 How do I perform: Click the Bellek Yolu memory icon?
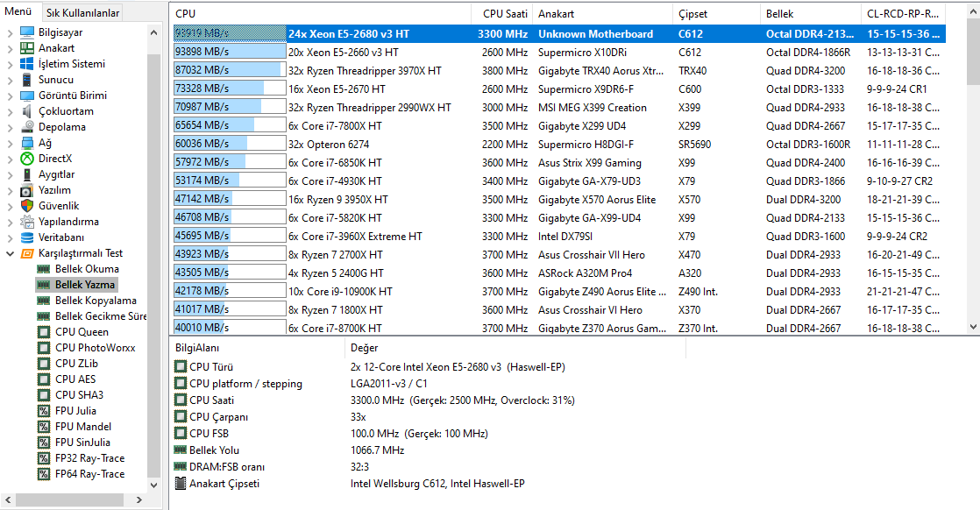point(180,450)
